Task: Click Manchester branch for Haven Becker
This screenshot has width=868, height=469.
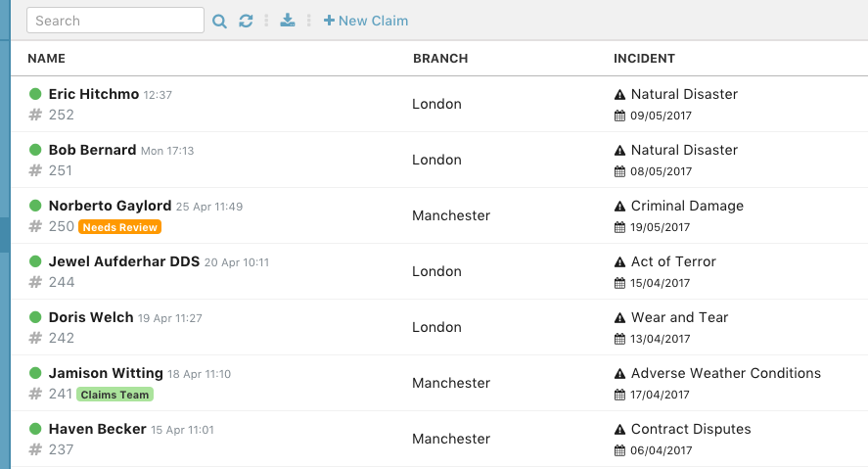Action: point(451,439)
